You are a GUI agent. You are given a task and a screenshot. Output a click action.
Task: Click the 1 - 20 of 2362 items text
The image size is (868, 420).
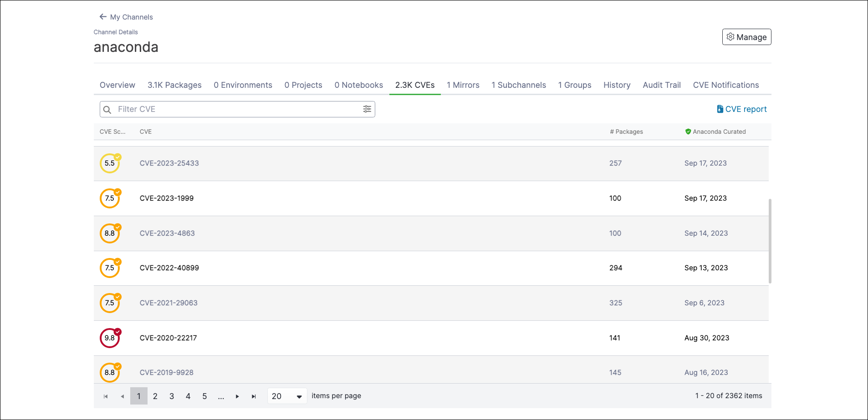729,396
